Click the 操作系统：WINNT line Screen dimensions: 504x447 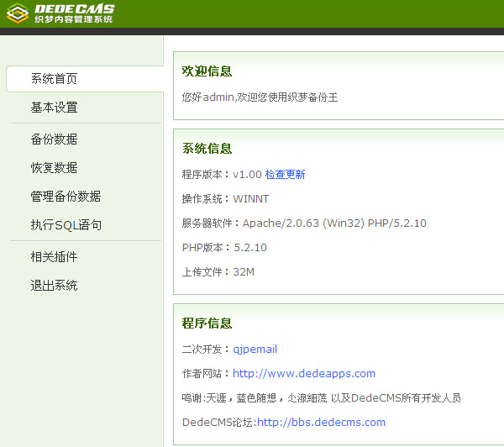pyautogui.click(x=225, y=199)
